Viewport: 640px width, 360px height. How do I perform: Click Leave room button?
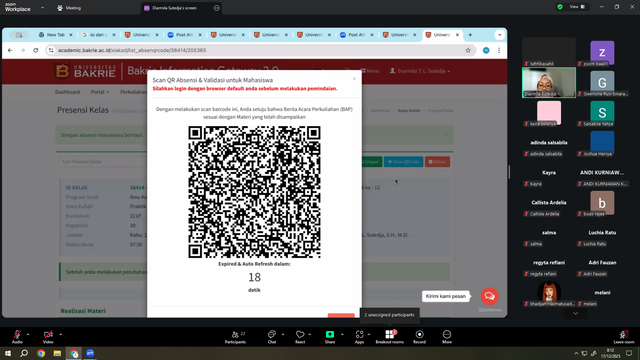[624, 337]
